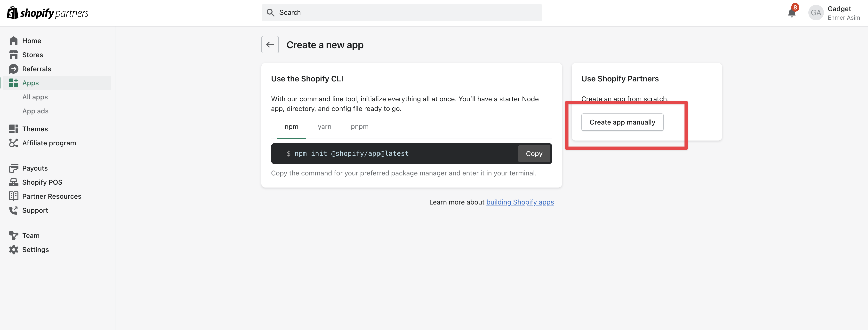The height and width of the screenshot is (330, 868).
Task: Open the Support phone icon
Action: (14, 210)
